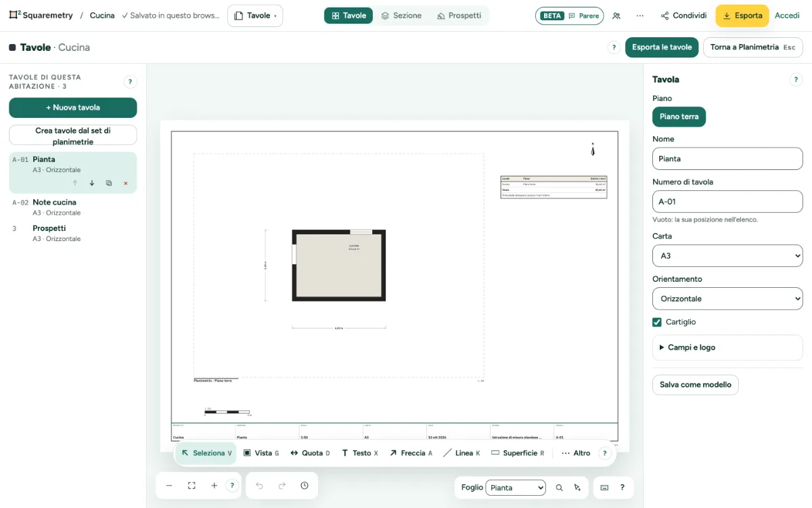Switch to the Prospetti tab
This screenshot has width=812, height=508.
tap(459, 16)
